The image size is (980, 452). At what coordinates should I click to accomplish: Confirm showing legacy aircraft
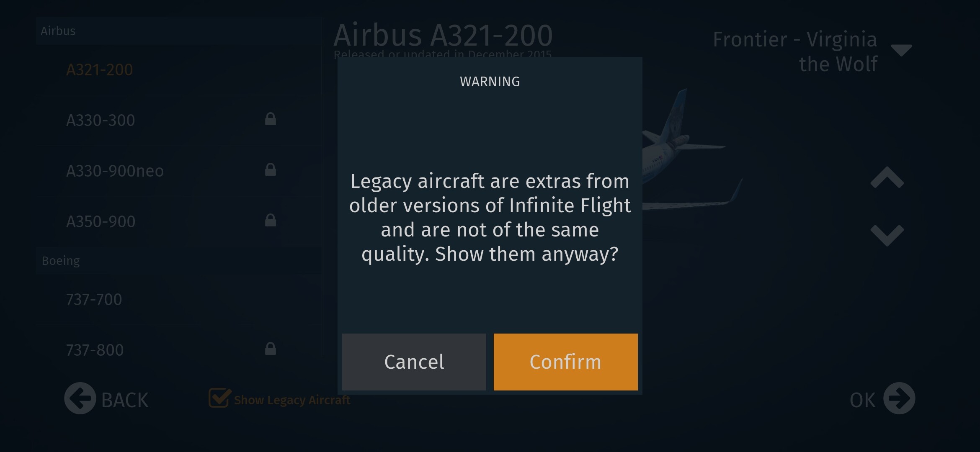coord(566,362)
